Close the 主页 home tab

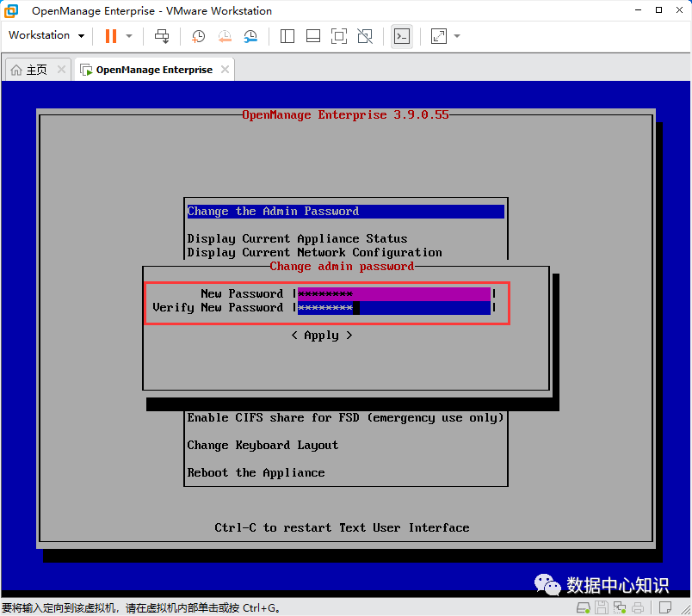coord(61,70)
